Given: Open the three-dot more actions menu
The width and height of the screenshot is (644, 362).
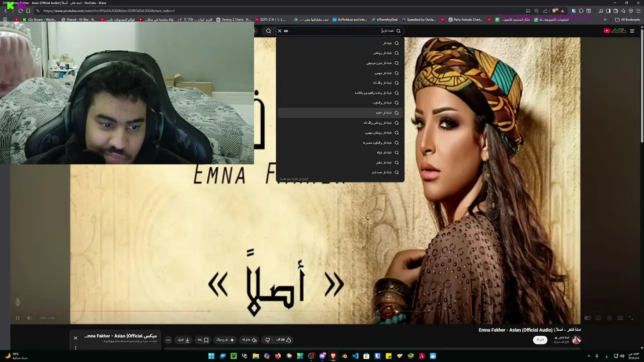Looking at the screenshot, I should click(168, 340).
